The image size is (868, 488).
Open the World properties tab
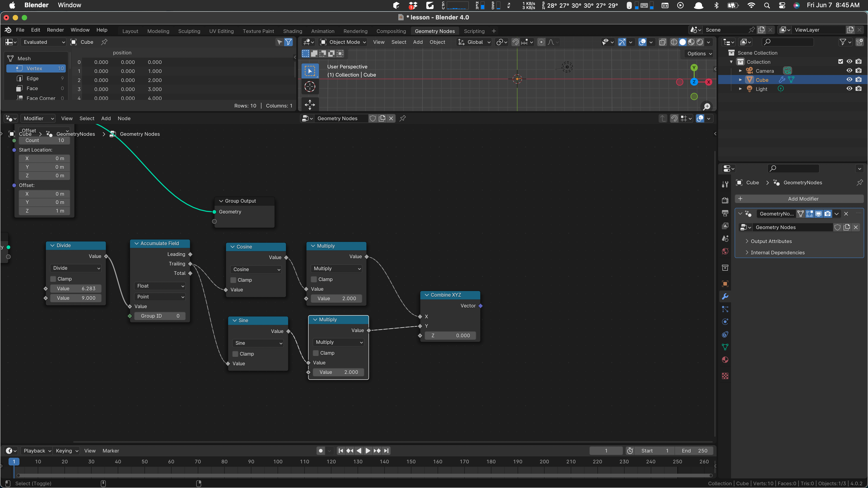[x=725, y=251]
